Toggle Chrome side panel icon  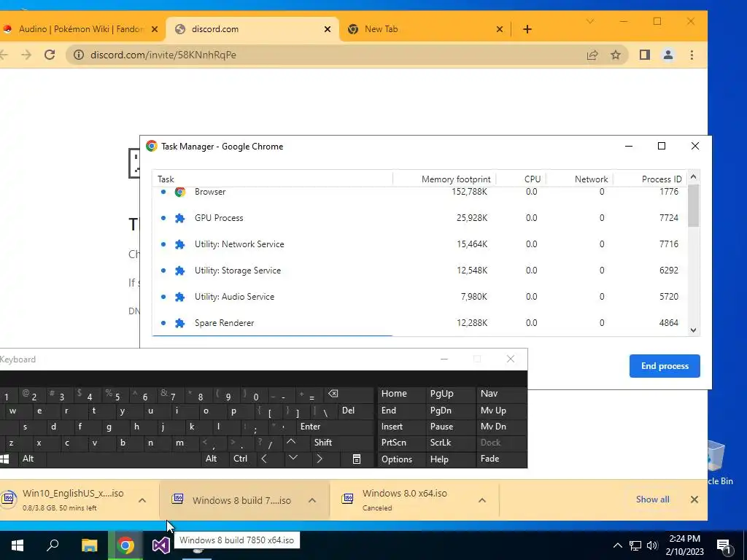645,55
